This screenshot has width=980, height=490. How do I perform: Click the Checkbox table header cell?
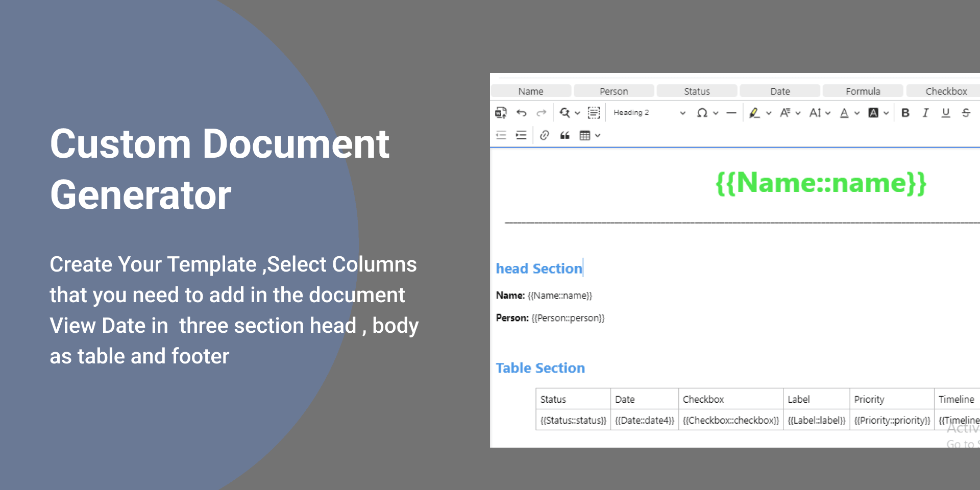pyautogui.click(x=731, y=399)
